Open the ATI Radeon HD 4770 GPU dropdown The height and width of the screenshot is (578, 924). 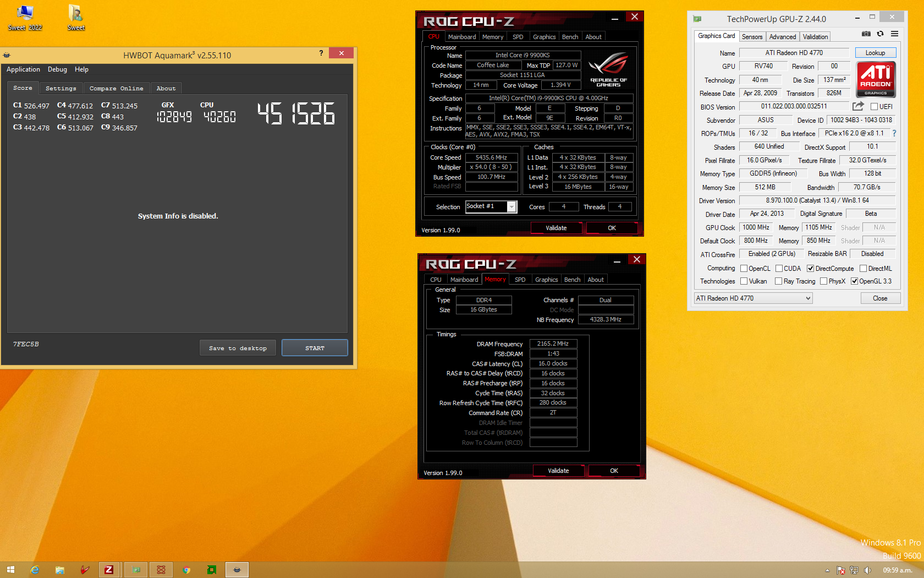[x=753, y=298]
